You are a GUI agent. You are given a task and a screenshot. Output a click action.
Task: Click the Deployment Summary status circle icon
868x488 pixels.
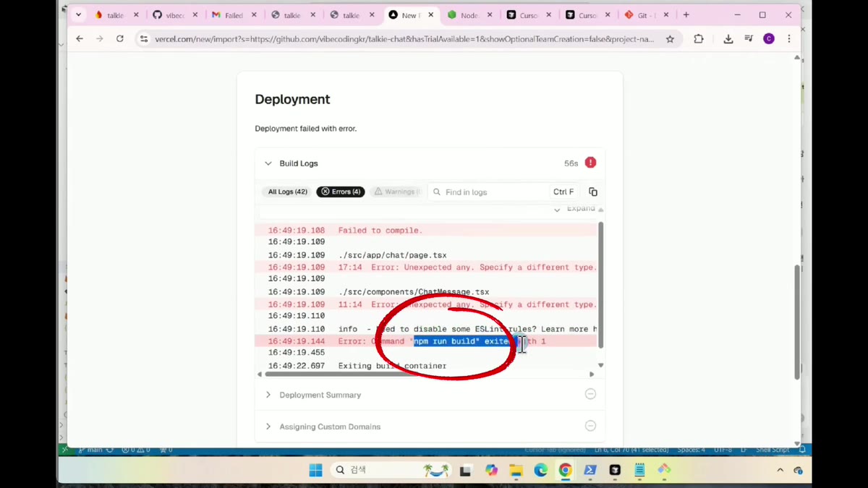590,394
